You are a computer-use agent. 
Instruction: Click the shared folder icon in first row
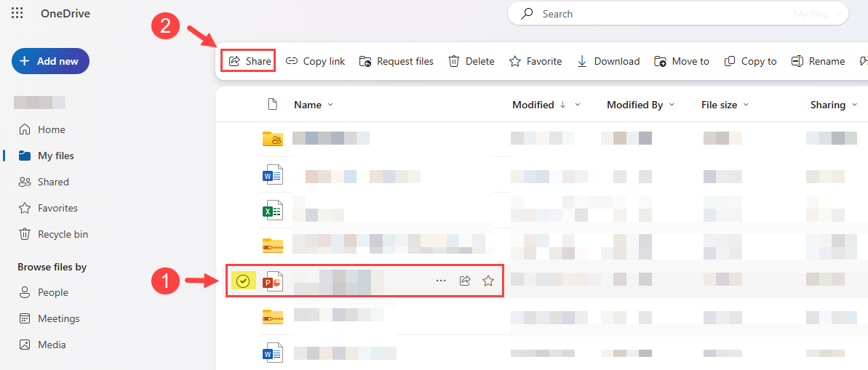tap(272, 138)
